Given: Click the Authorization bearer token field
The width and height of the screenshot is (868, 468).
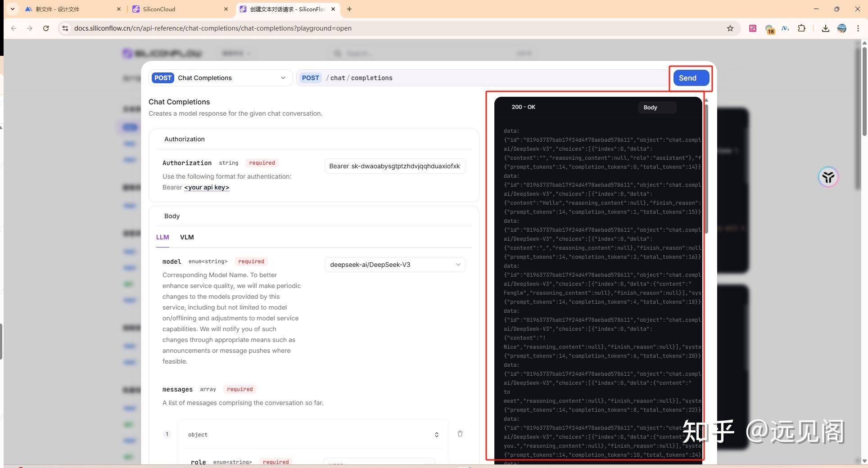Looking at the screenshot, I should tap(395, 166).
